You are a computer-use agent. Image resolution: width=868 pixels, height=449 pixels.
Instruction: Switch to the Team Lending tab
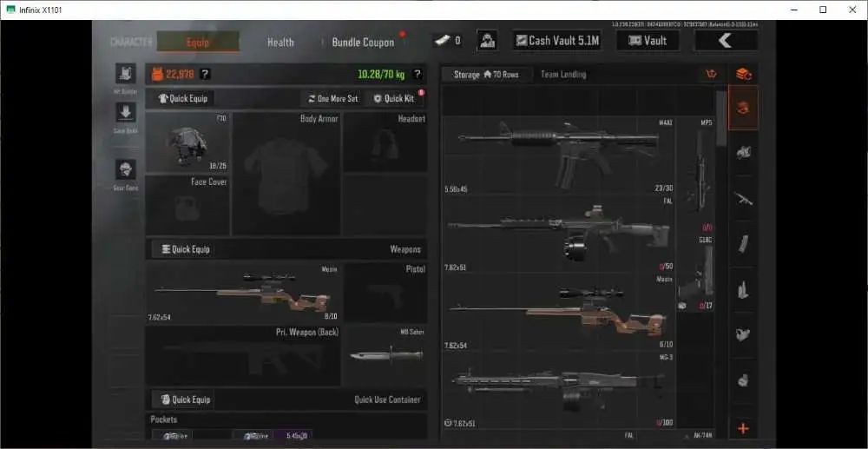click(x=563, y=74)
